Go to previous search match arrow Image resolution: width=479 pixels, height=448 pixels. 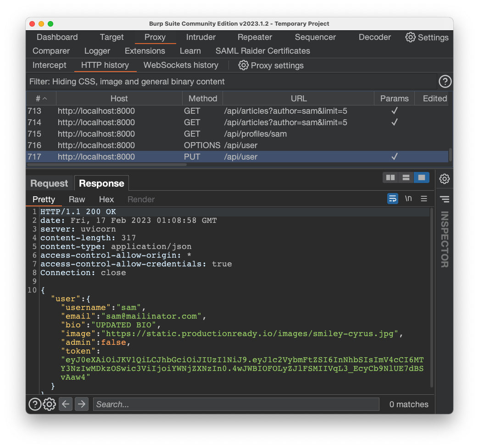tap(66, 404)
